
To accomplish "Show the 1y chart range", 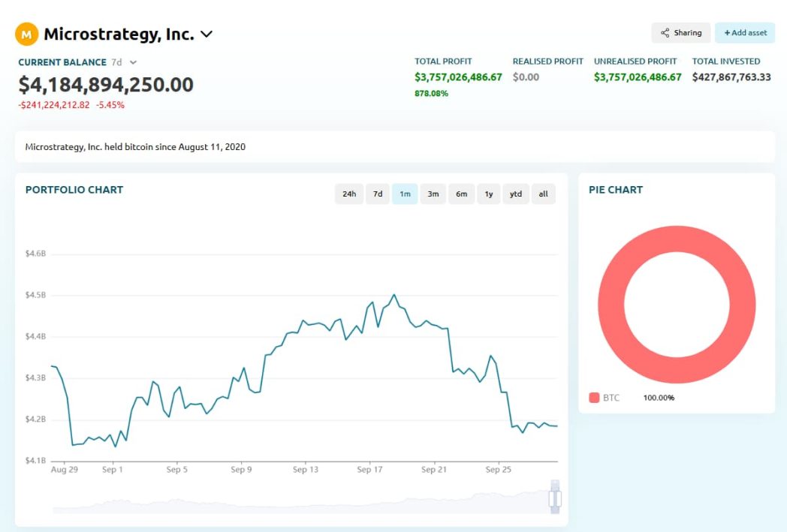I will point(489,194).
